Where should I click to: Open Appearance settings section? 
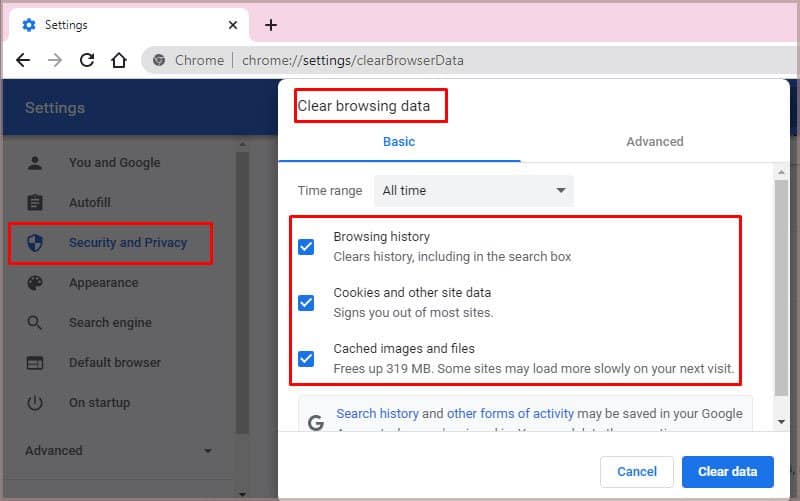[x=104, y=283]
